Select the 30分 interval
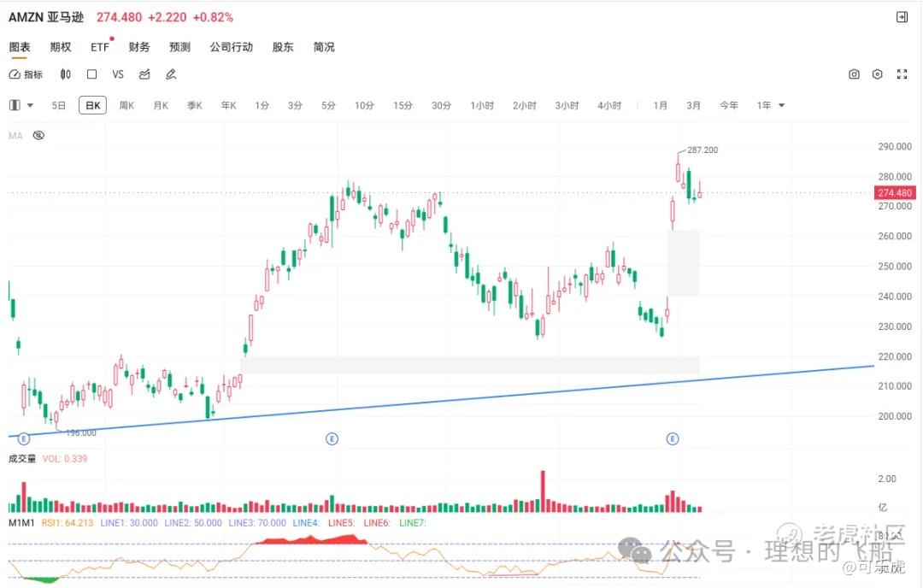Image resolution: width=923 pixels, height=588 pixels. coord(442,105)
